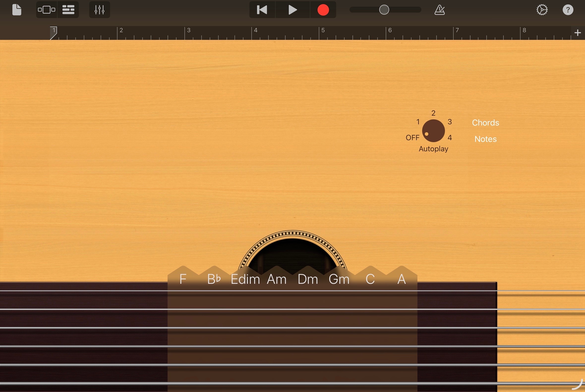
Task: Open the instrument browser view
Action: coord(47,10)
